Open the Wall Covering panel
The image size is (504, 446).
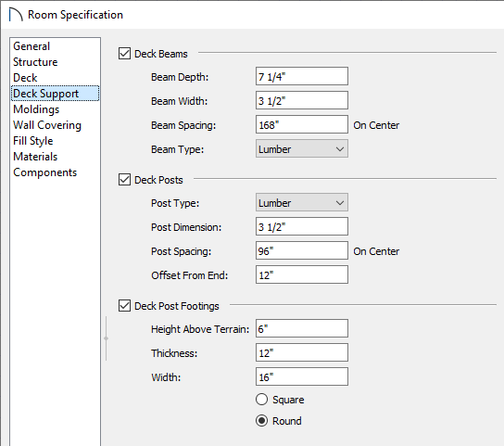click(x=47, y=125)
